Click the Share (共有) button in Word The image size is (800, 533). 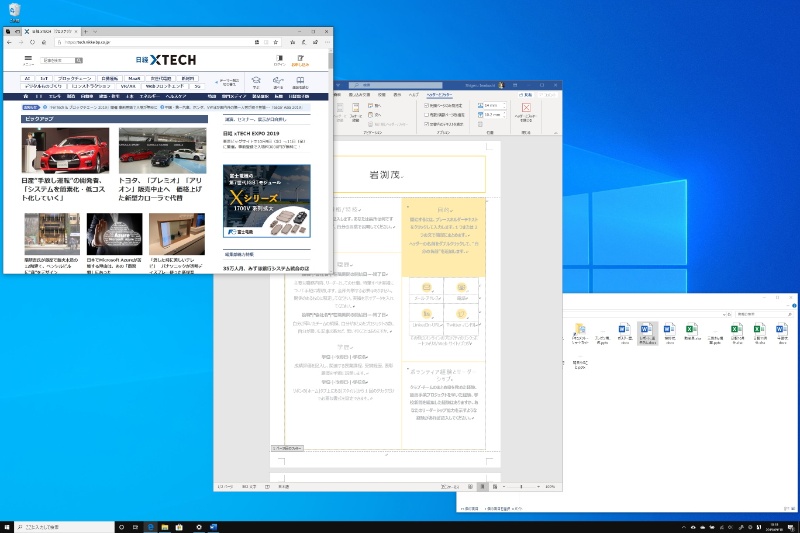point(526,95)
